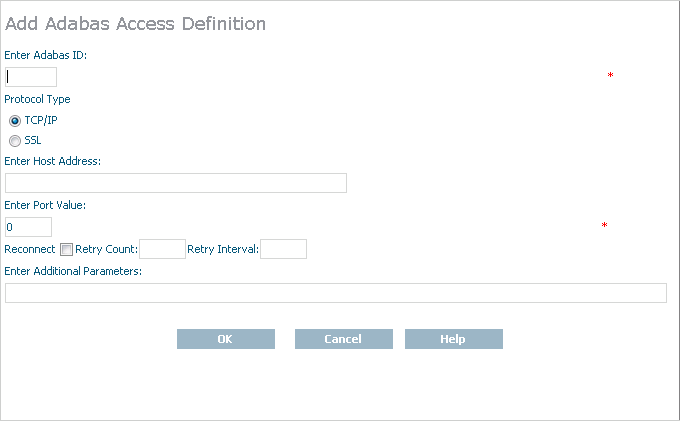Click the Reconnect label
This screenshot has height=421, width=680.
click(29, 249)
